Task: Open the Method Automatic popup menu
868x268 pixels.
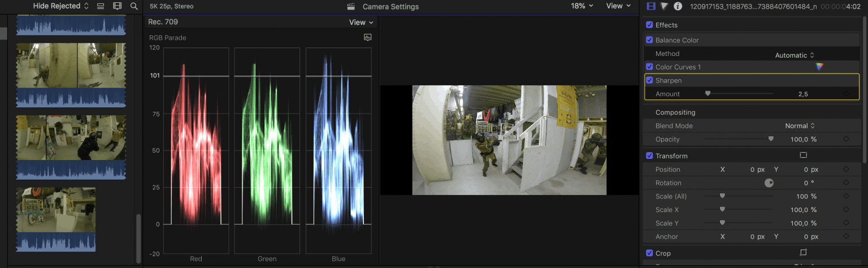Action: 795,55
